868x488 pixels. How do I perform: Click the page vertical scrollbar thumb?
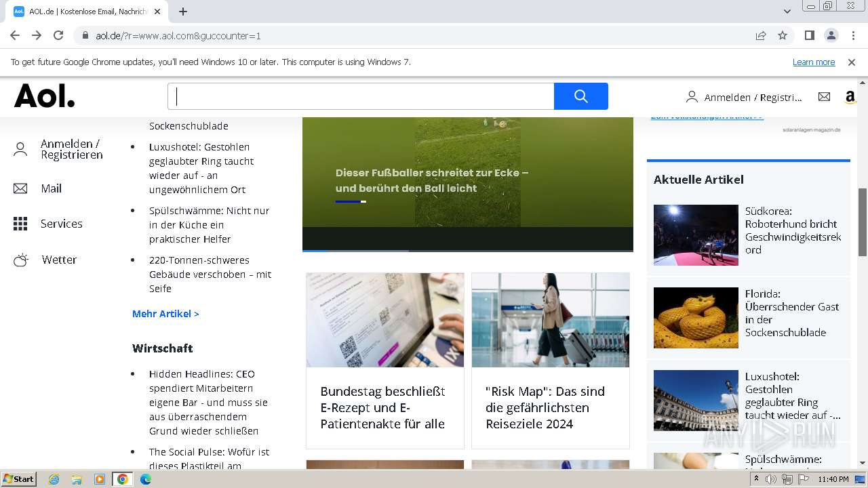tap(863, 222)
